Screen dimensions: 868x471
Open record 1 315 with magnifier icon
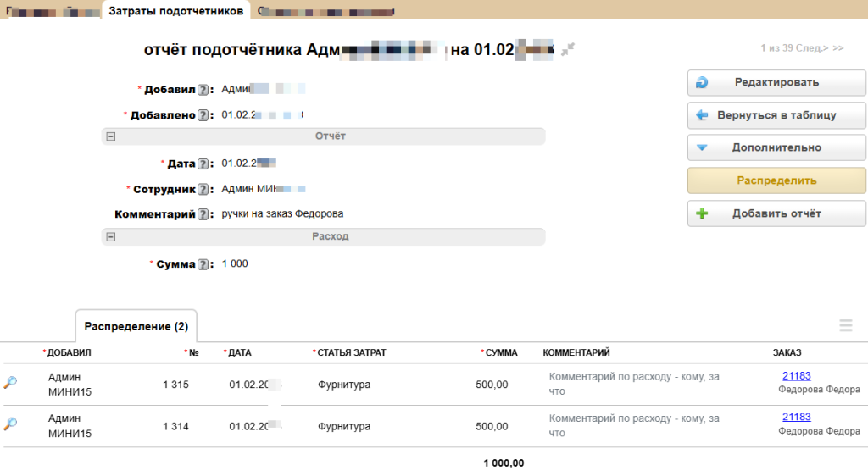[x=10, y=384]
